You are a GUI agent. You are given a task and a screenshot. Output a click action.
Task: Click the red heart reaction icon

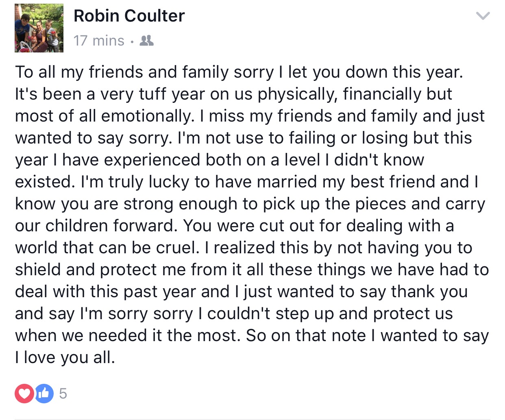24,393
